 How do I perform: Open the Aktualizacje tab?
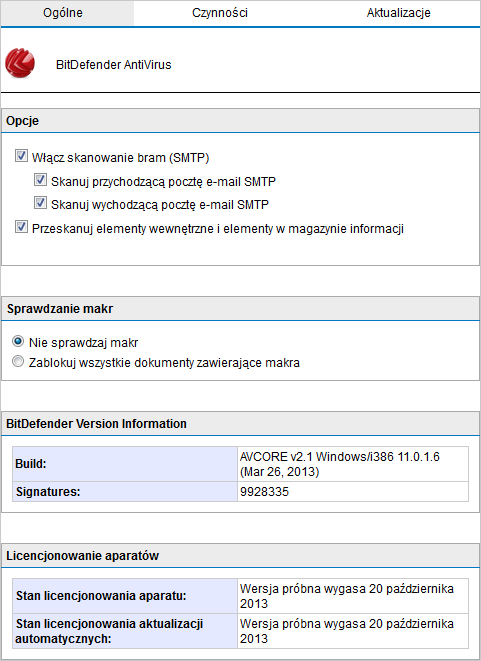pyautogui.click(x=398, y=13)
